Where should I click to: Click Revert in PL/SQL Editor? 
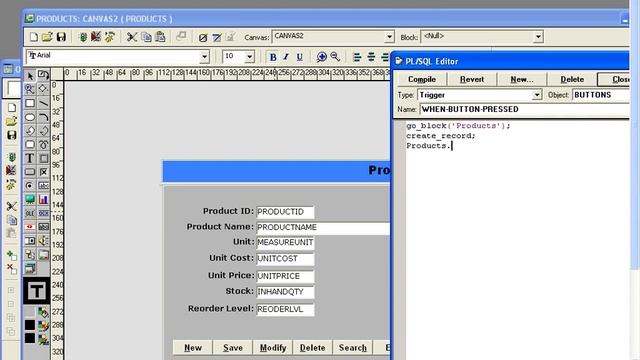click(472, 79)
